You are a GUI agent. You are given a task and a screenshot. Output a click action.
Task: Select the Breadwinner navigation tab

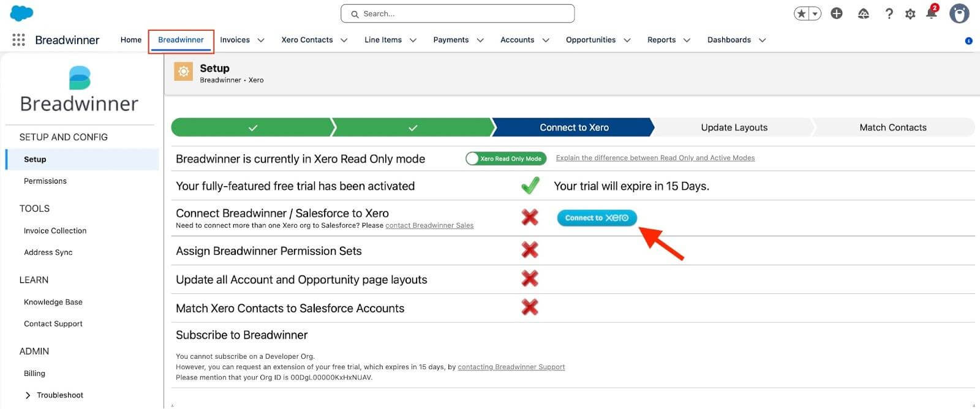coord(181,40)
